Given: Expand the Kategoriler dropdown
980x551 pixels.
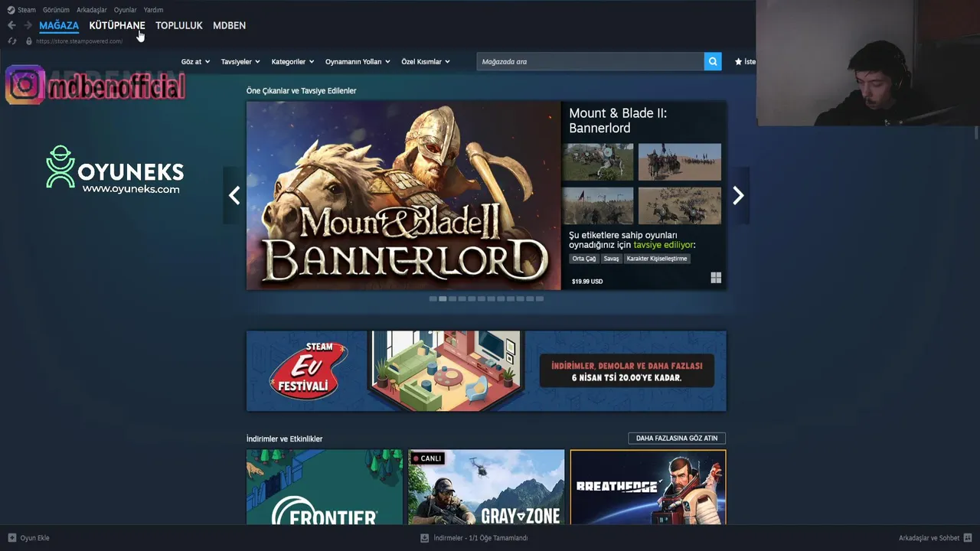Looking at the screenshot, I should (x=292, y=61).
